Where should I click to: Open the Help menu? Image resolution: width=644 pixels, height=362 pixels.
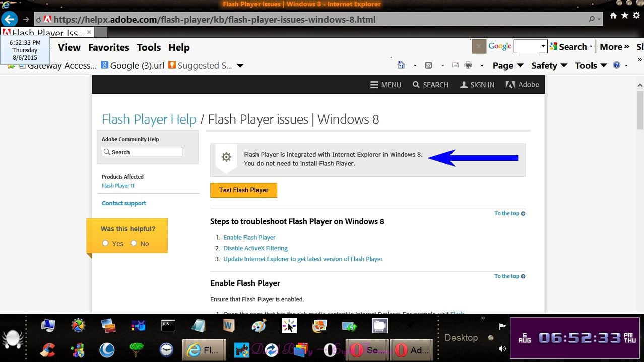coord(179,47)
